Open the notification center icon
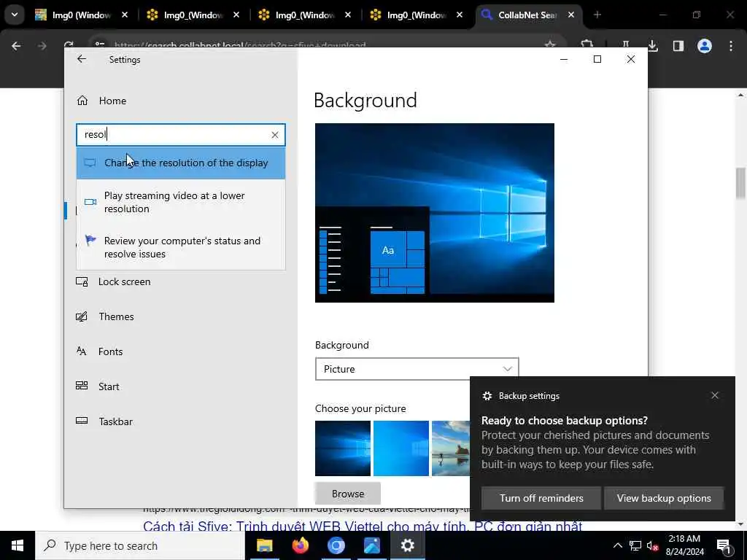The height and width of the screenshot is (560, 747). click(724, 547)
